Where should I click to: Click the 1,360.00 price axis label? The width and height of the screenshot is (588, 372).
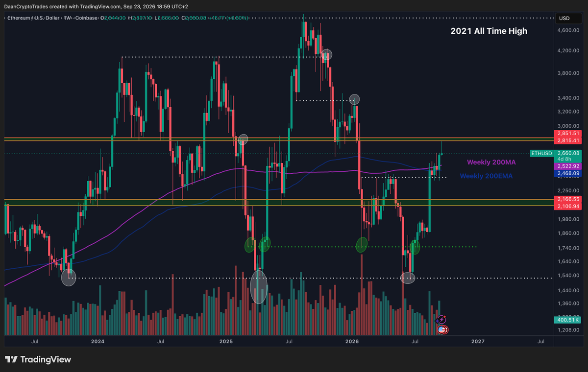point(568,303)
